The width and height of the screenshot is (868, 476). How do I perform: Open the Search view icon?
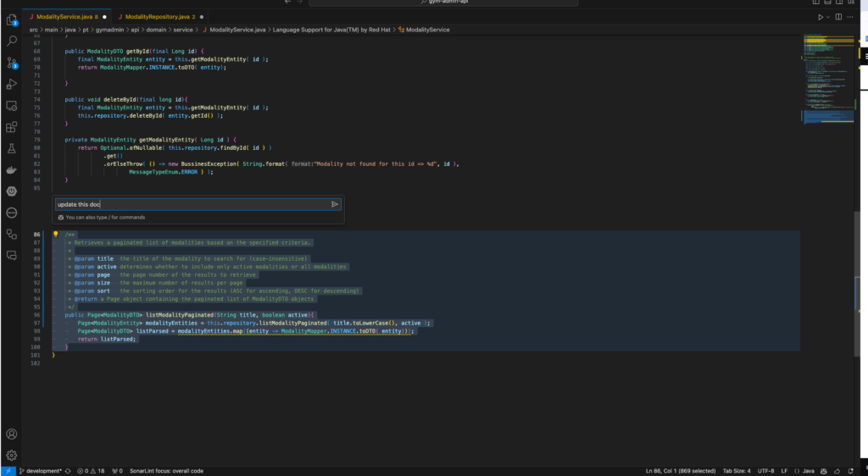(x=11, y=41)
